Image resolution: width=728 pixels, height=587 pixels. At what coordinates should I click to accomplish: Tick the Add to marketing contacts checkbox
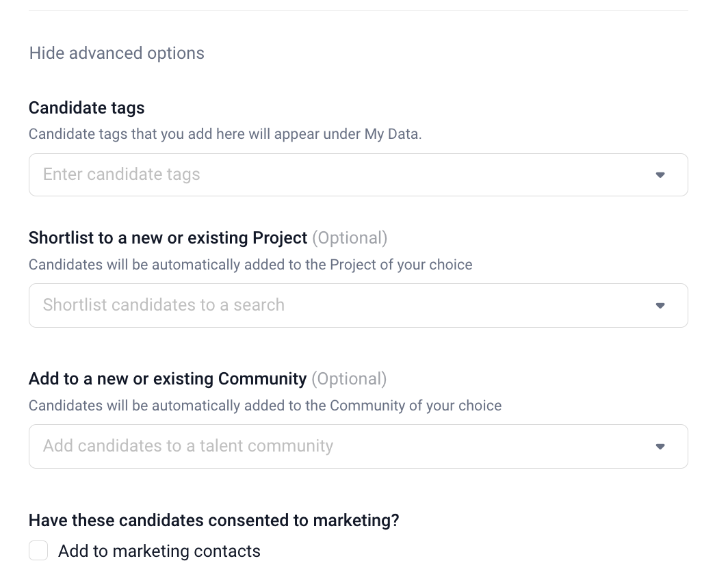coord(38,551)
